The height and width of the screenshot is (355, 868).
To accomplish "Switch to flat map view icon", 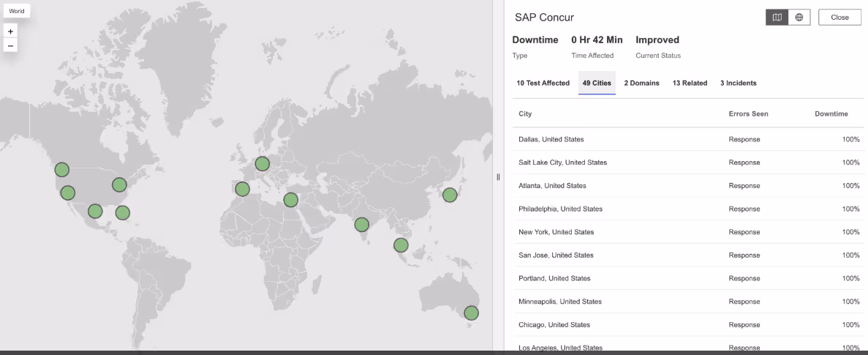I will tap(777, 17).
